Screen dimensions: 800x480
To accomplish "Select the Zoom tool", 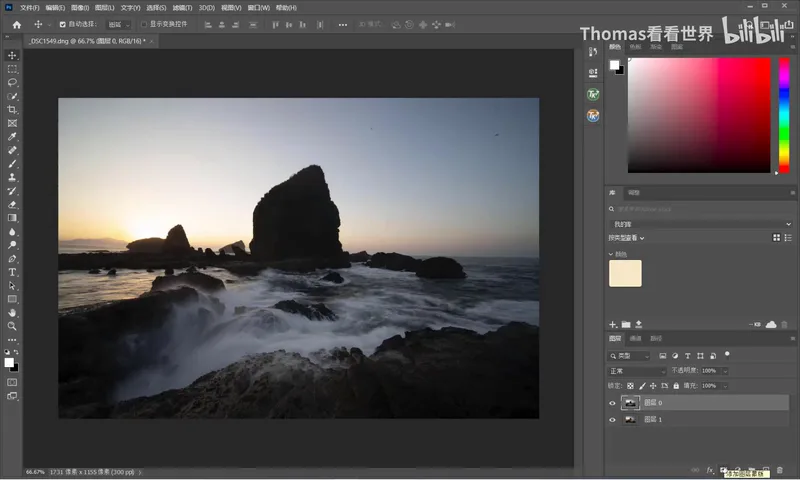I will click(x=12, y=326).
